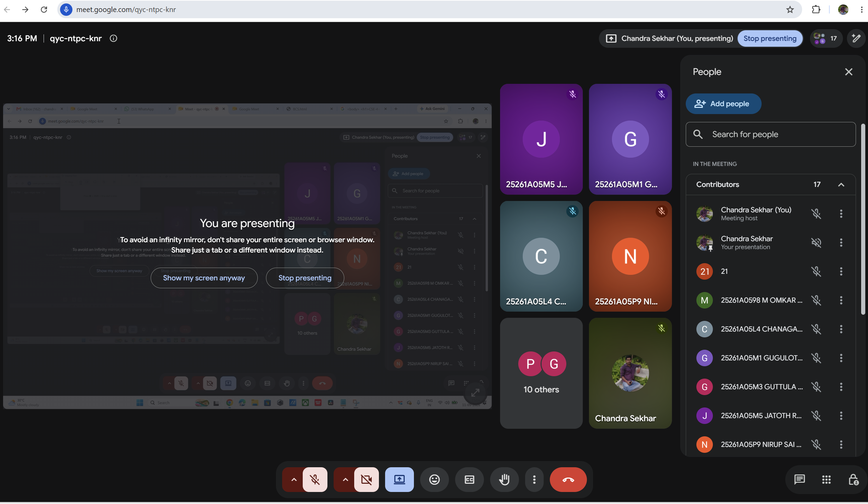This screenshot has height=504, width=868.
Task: Open meeting details info icon
Action: pos(113,38)
